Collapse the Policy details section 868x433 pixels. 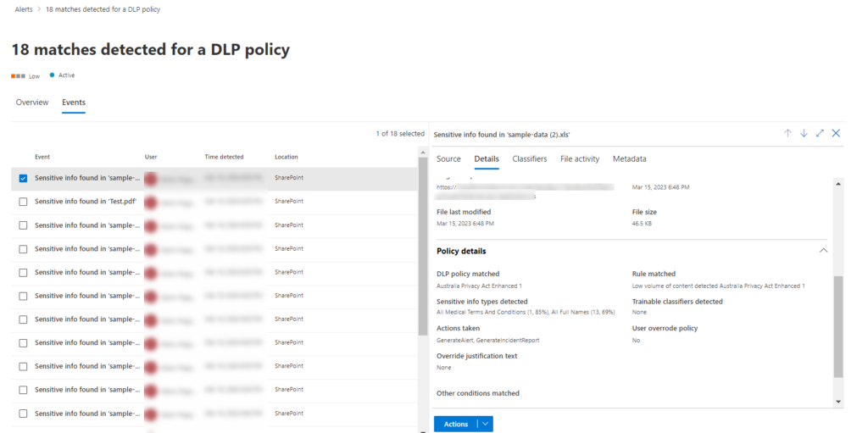click(x=822, y=251)
